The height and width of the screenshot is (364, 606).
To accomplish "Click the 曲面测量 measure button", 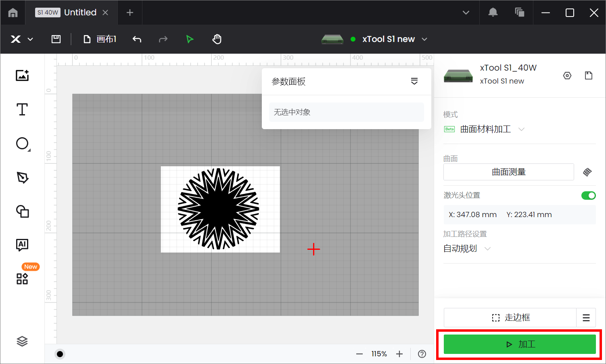I will (x=508, y=172).
